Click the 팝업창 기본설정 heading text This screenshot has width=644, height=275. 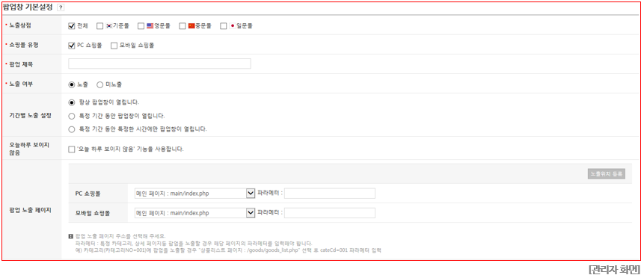coord(28,7)
